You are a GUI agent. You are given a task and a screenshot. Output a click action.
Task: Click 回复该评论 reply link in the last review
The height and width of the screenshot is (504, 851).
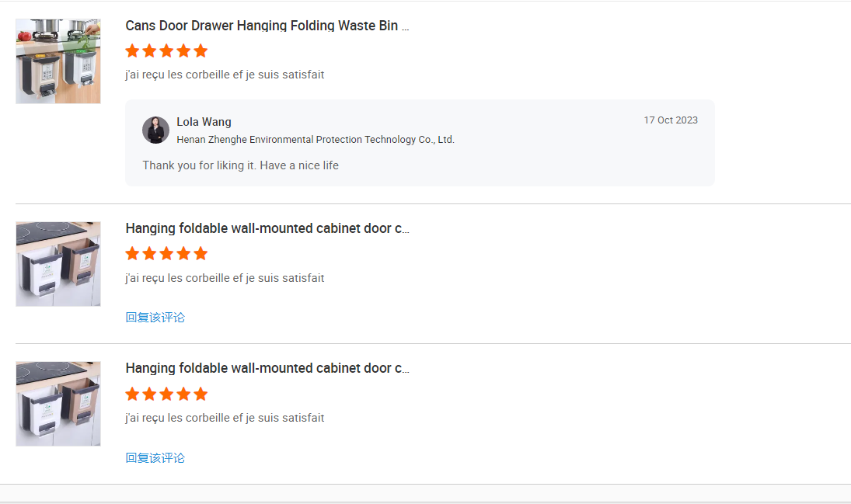[x=155, y=457]
